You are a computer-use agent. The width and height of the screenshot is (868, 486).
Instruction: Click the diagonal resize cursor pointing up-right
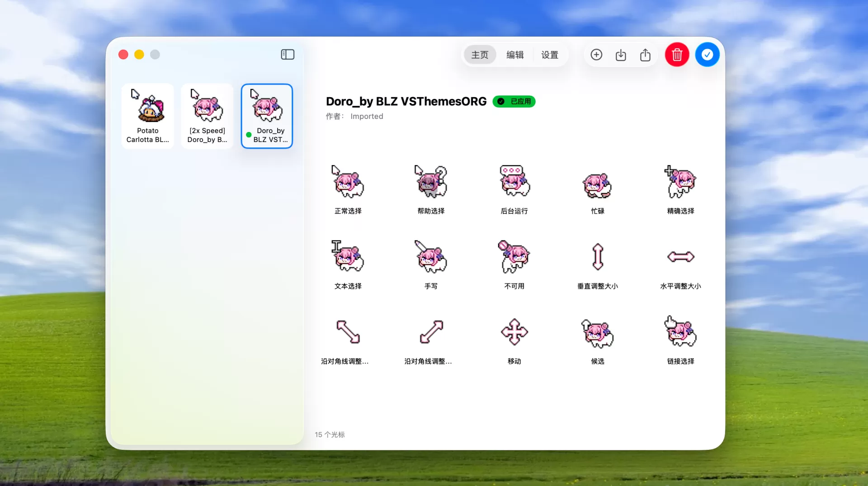[431, 332]
